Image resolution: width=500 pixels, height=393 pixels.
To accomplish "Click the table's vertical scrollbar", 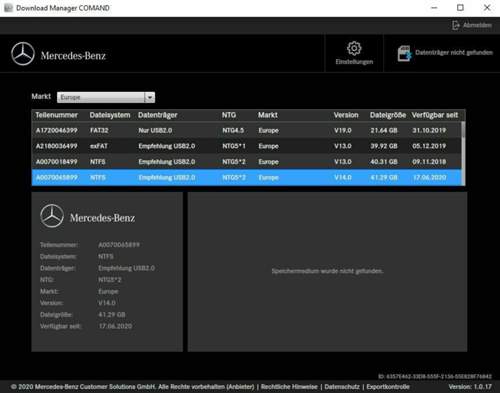I will (463, 153).
